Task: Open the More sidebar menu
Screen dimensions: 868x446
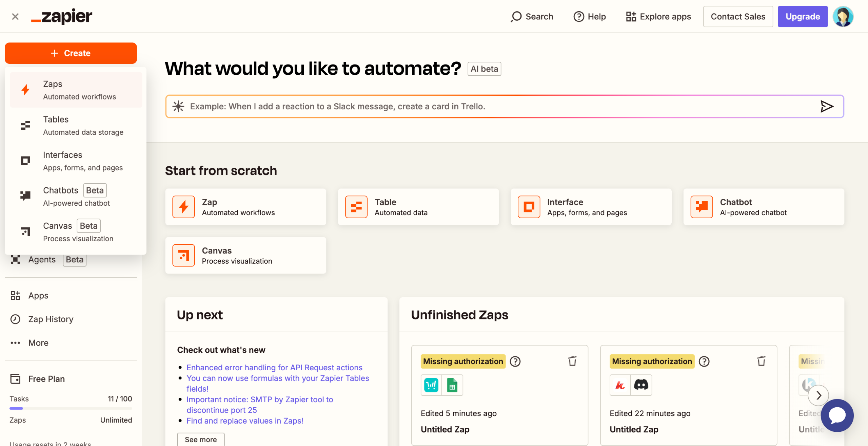Action: tap(38, 342)
